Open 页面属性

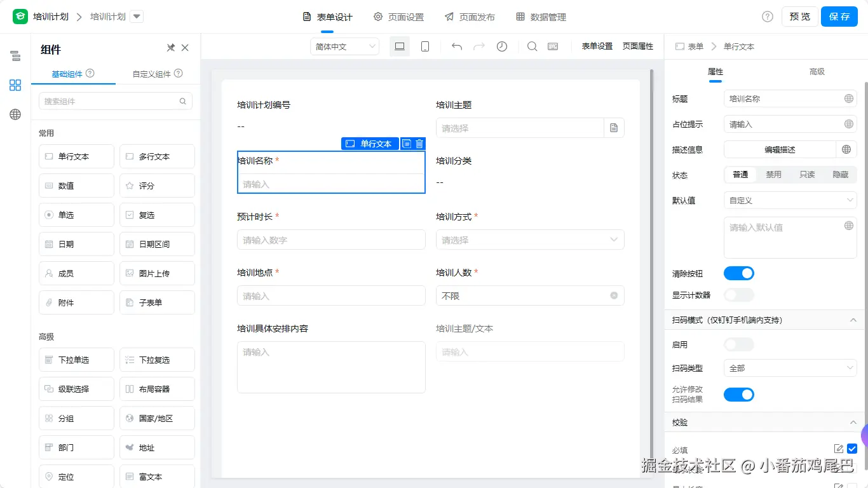point(638,46)
